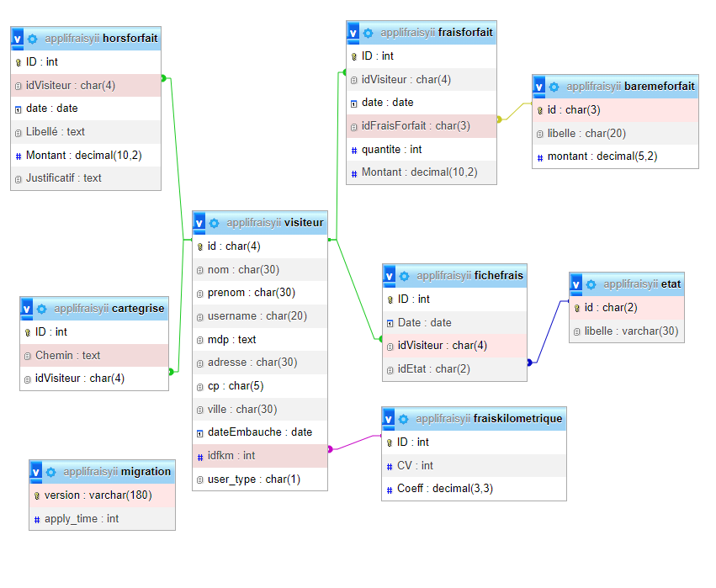Click the migration table name header

coord(146,472)
